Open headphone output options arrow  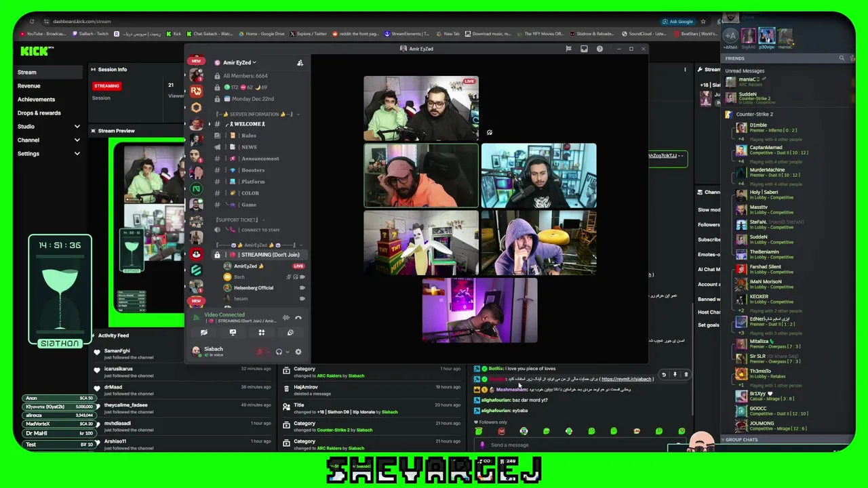tap(287, 352)
